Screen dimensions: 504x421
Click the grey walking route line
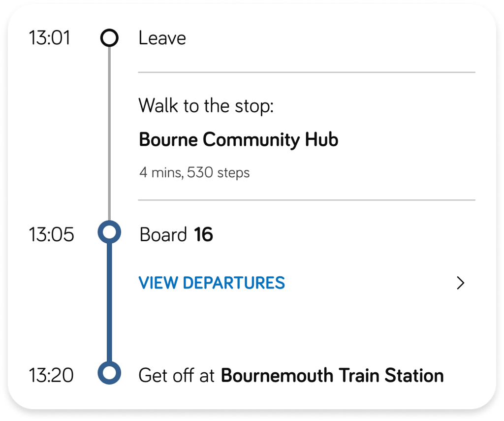point(109,133)
